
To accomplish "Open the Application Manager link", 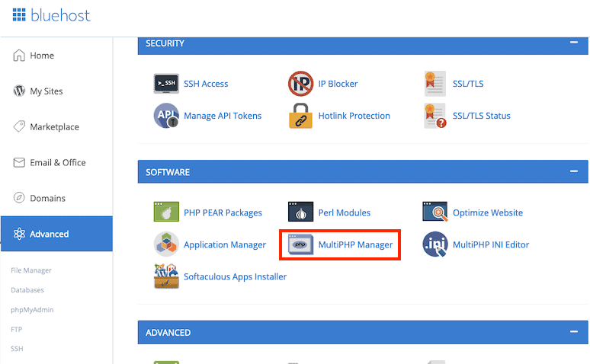I will [225, 244].
